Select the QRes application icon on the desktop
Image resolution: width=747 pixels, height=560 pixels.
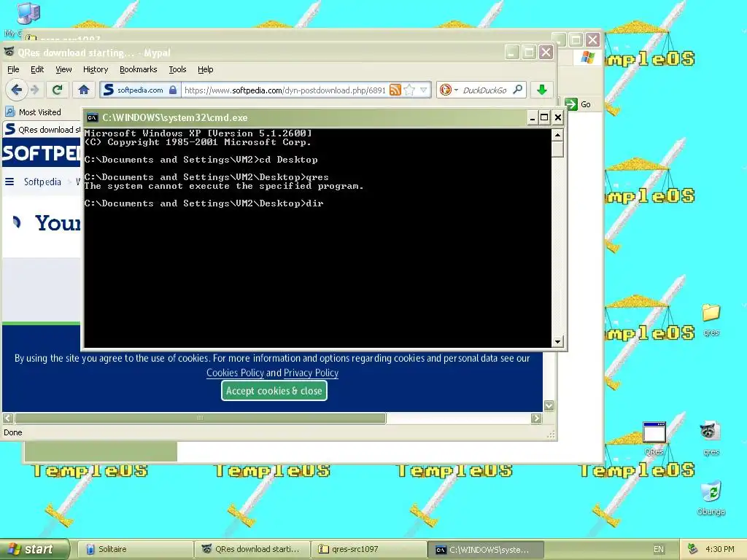pyautogui.click(x=654, y=438)
